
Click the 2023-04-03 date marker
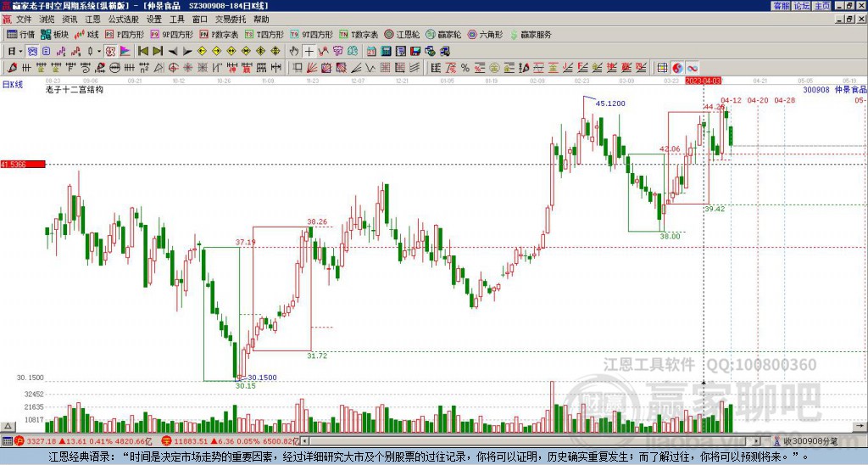coord(703,81)
